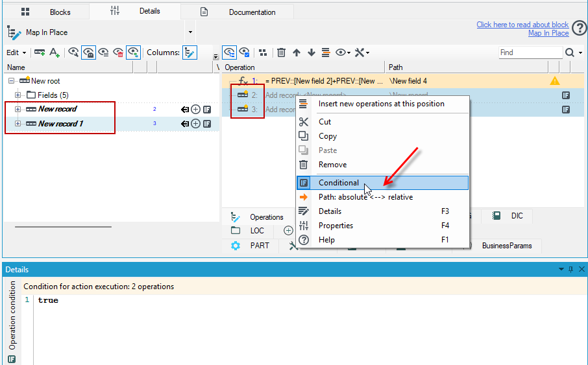Screen dimensions: 588x365
Task: Pin the Details panel with pushpin icon
Action: point(570,269)
